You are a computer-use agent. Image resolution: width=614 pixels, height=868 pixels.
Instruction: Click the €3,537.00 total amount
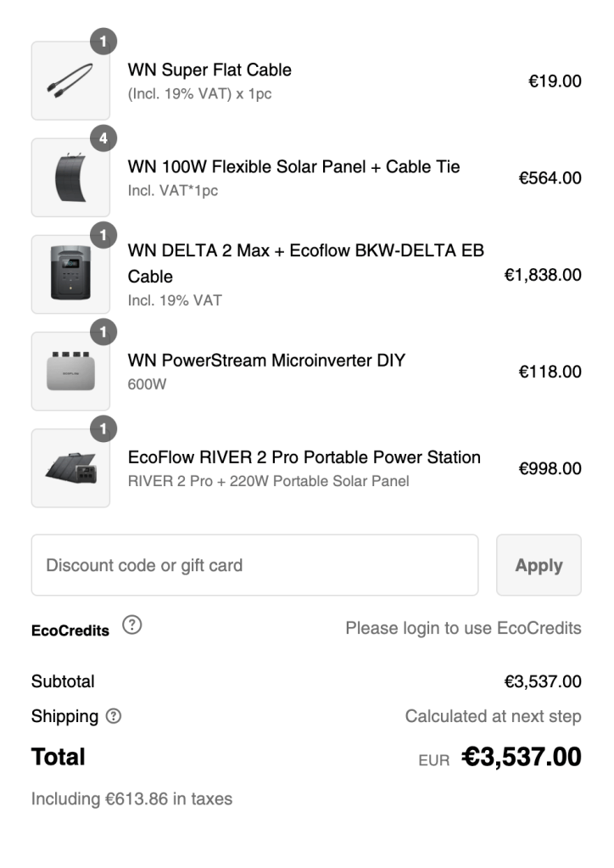pyautogui.click(x=522, y=757)
